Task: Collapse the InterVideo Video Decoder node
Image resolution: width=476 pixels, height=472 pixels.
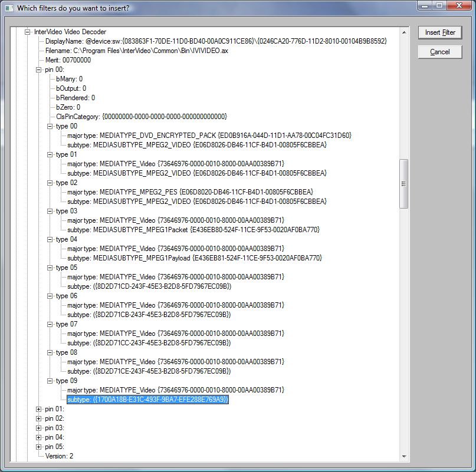Action: (28, 32)
